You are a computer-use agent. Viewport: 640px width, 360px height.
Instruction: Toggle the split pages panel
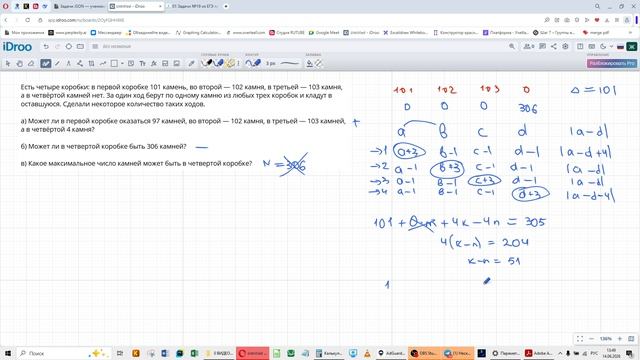click(580, 47)
